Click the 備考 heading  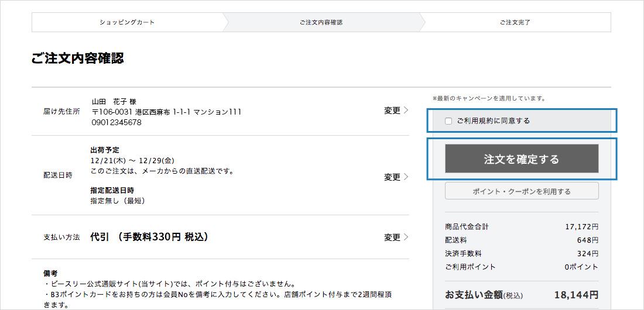[x=51, y=273]
